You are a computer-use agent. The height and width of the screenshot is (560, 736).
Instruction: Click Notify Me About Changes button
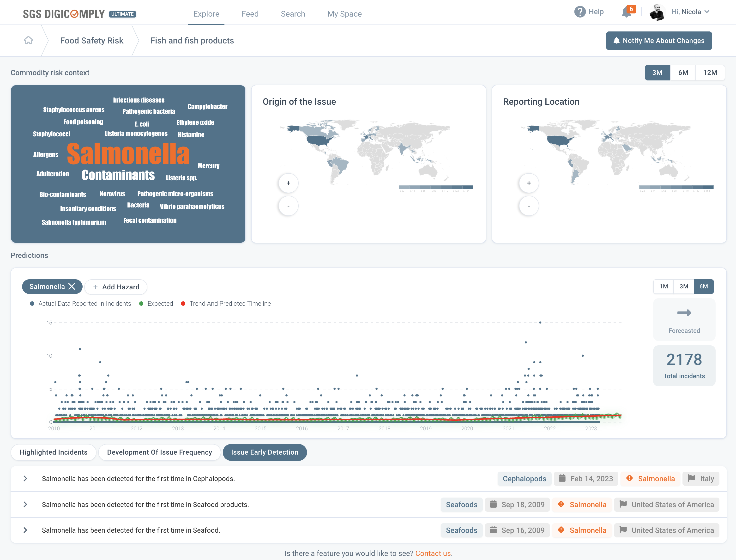point(659,41)
